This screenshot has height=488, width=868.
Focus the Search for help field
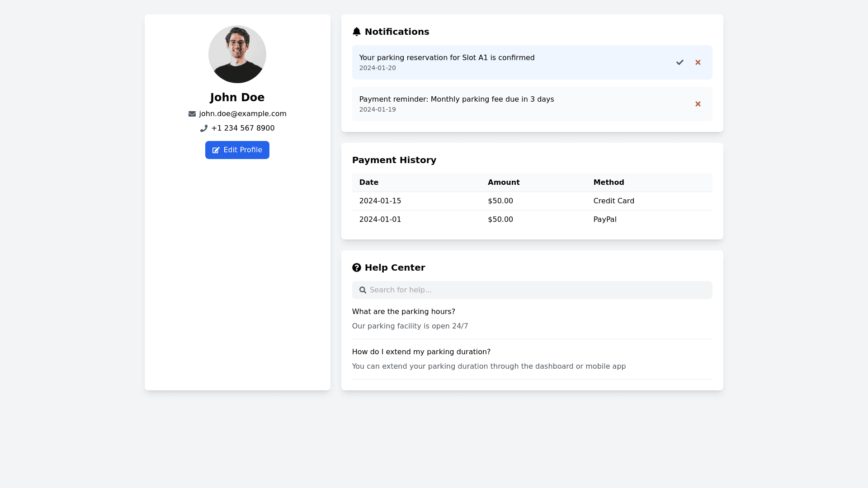[x=538, y=290]
